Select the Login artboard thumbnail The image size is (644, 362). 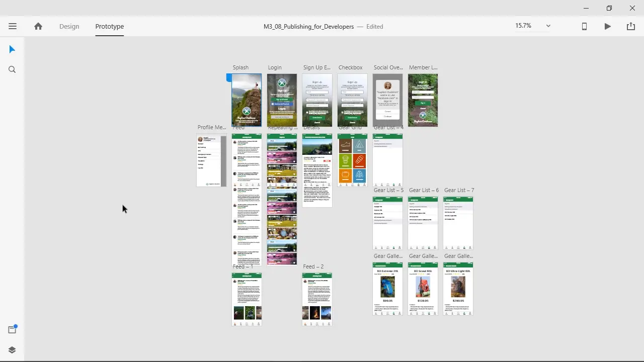(x=282, y=100)
